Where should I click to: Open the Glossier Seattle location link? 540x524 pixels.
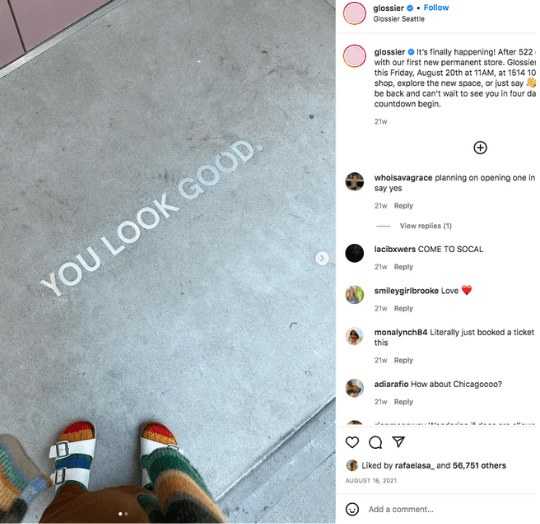pyautogui.click(x=399, y=19)
